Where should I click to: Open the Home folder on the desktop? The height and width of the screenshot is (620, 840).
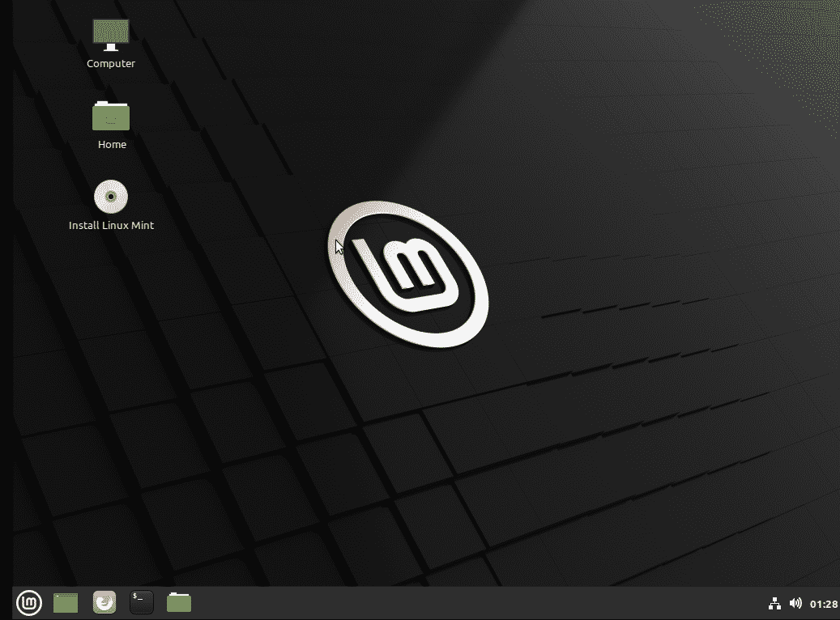[111, 115]
